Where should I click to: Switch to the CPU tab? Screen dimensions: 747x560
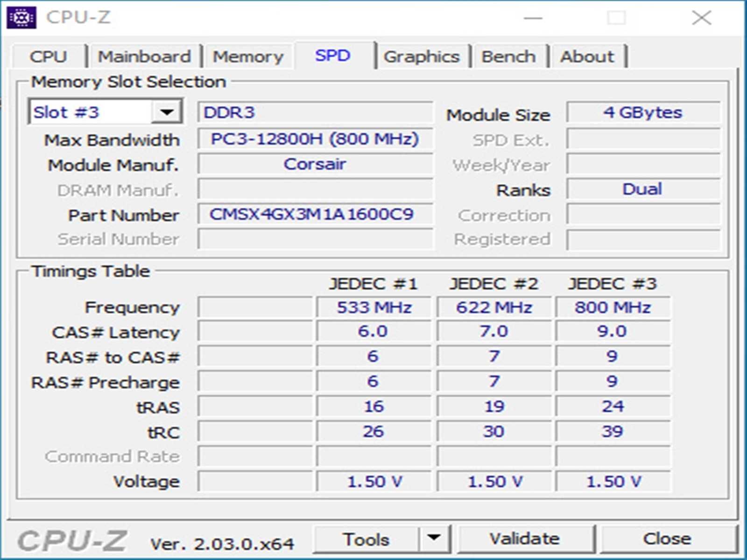49,56
